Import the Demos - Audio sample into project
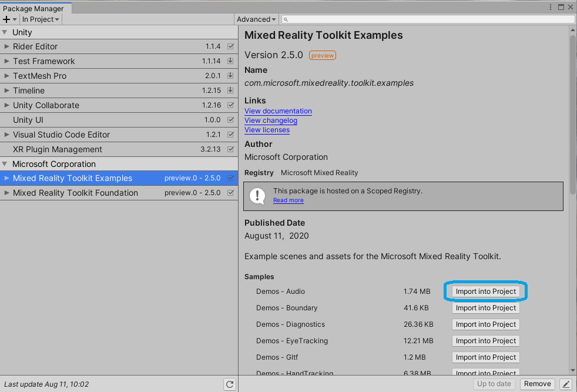Viewport: 577px width, 392px height. pos(485,292)
